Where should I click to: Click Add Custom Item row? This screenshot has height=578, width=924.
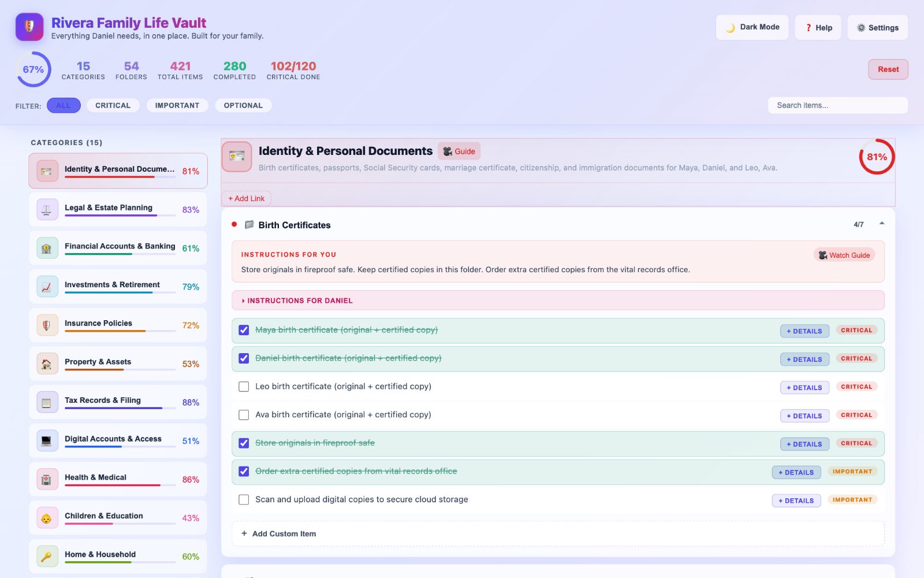558,533
